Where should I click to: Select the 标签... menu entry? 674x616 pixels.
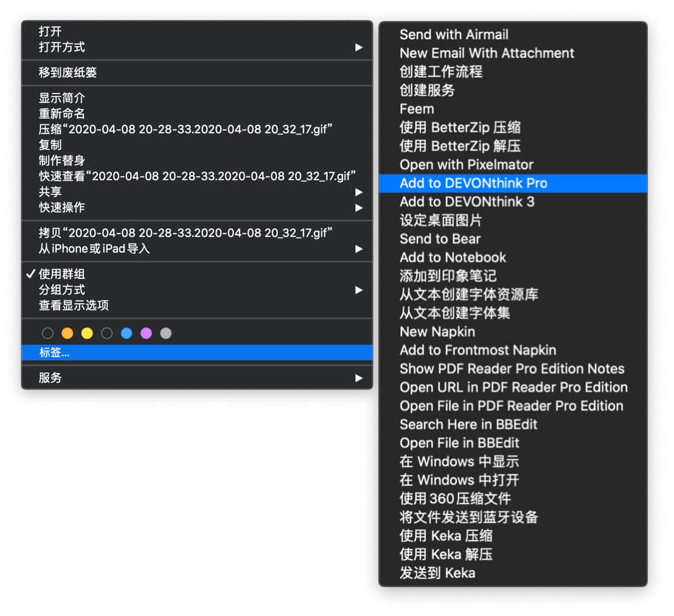pyautogui.click(x=197, y=352)
